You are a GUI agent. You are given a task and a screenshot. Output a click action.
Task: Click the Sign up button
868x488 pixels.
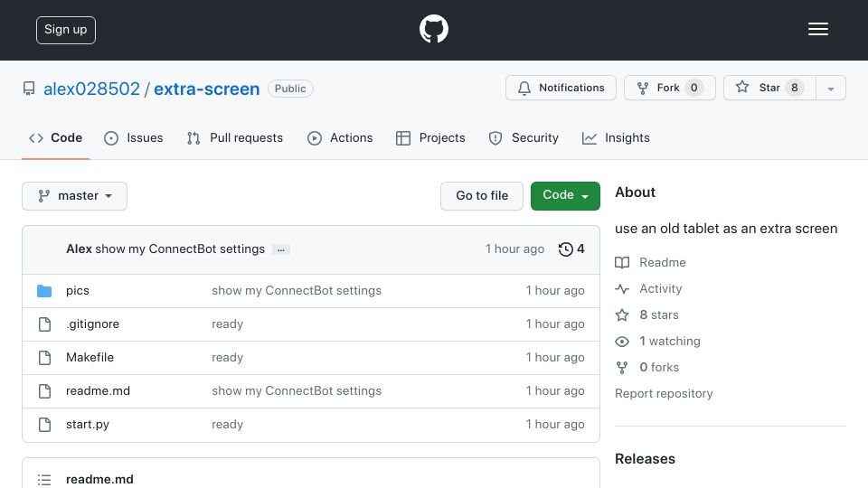[x=66, y=30]
